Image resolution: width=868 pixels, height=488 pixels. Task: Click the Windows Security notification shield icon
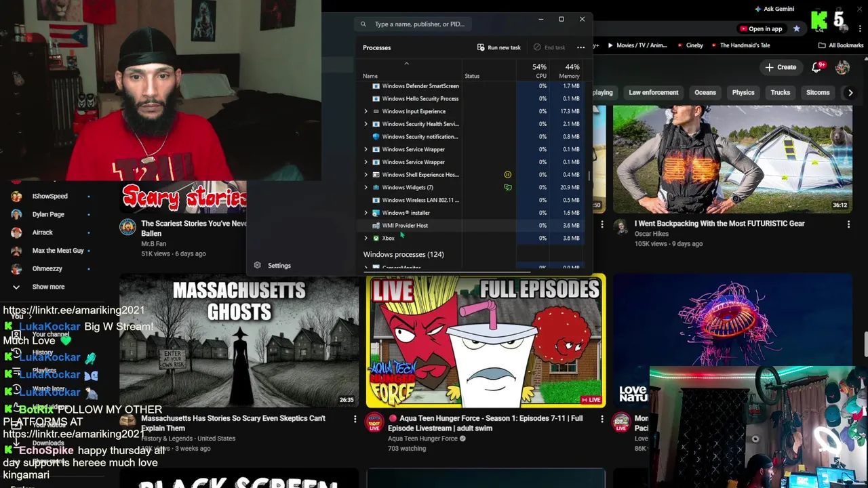376,137
